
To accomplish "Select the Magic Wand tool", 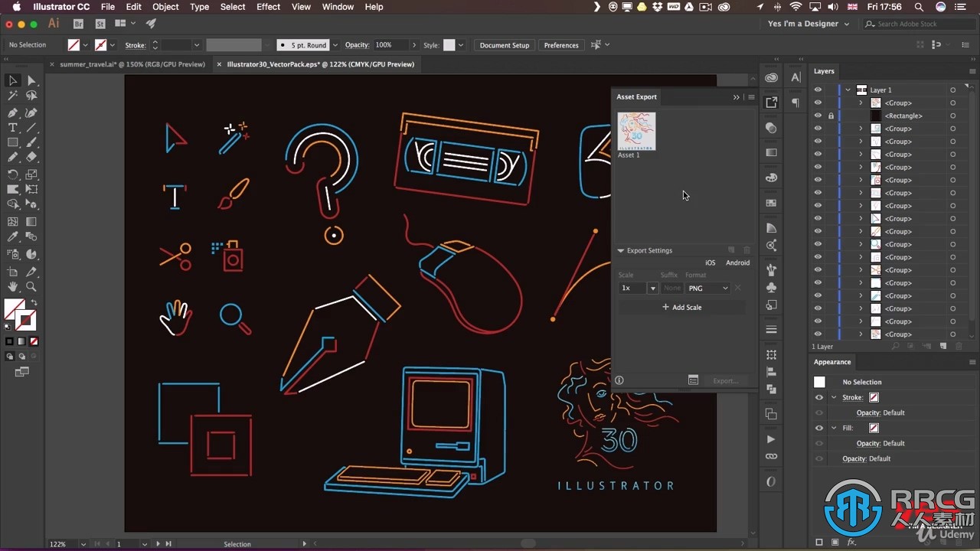I will [x=13, y=96].
